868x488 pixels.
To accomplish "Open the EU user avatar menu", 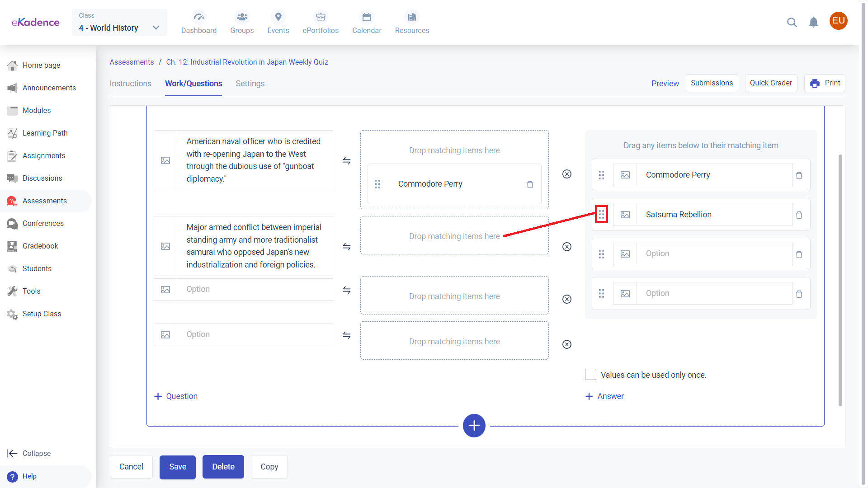I will (838, 21).
